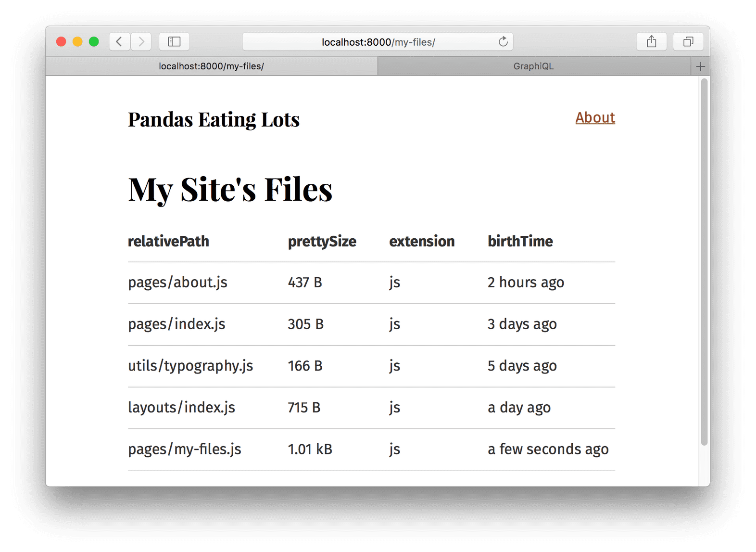
Task: Go forward with the Safari forward arrow
Action: tap(141, 42)
